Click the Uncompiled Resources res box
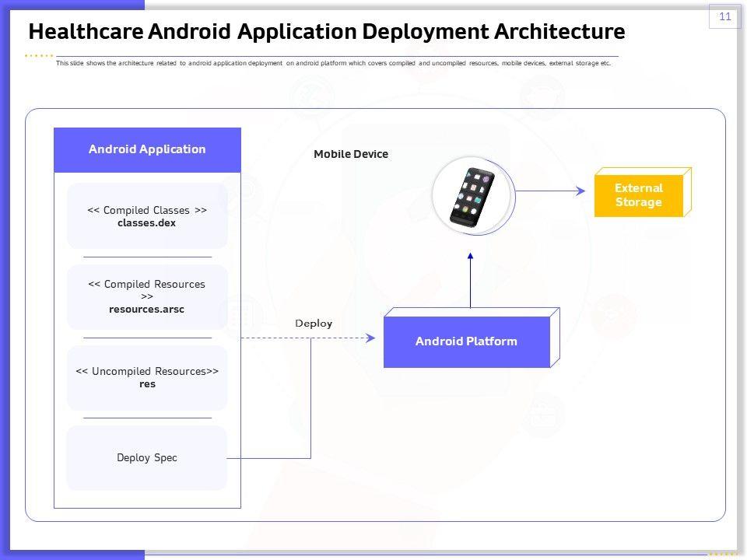The width and height of the screenshot is (747, 560). point(147,378)
